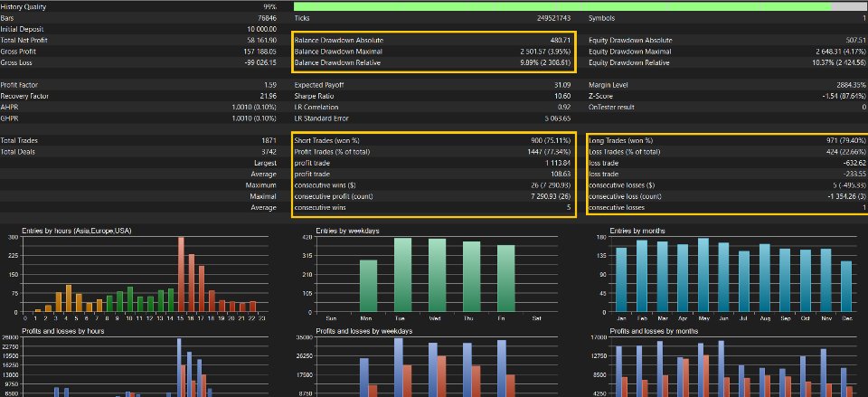The height and width of the screenshot is (397, 868).
Task: Click the Profits and losses by months title
Action: click(x=654, y=331)
